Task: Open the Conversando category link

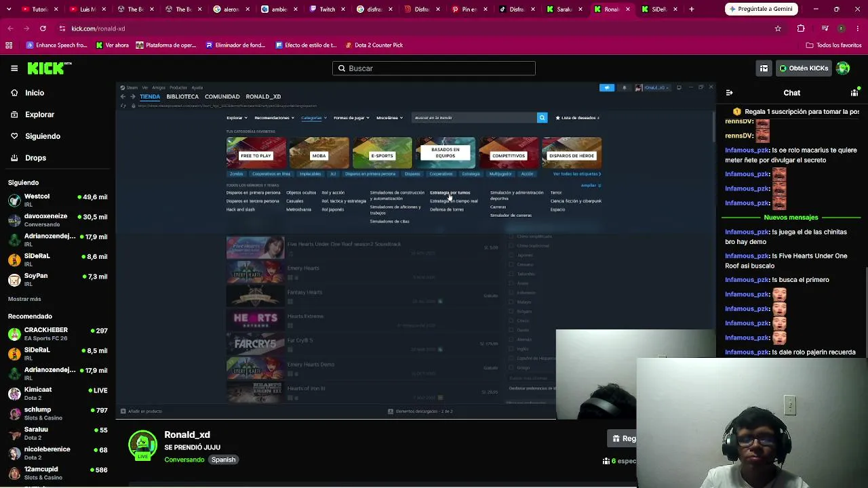Action: (x=184, y=460)
